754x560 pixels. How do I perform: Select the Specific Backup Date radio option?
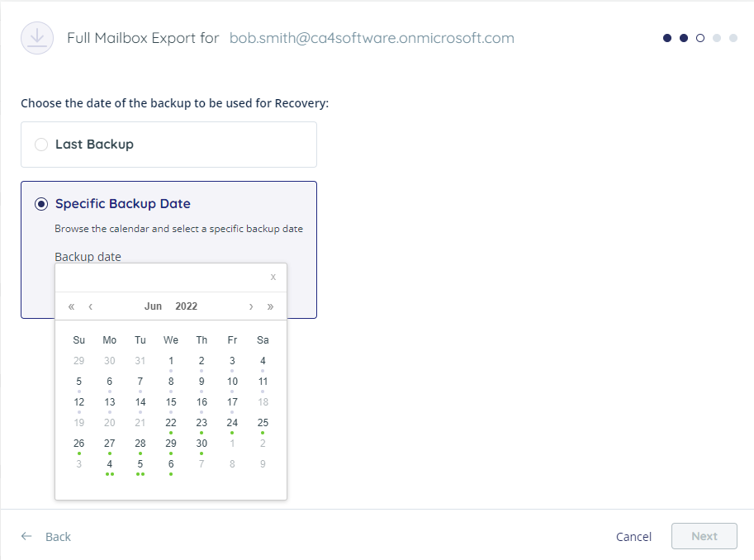(41, 204)
